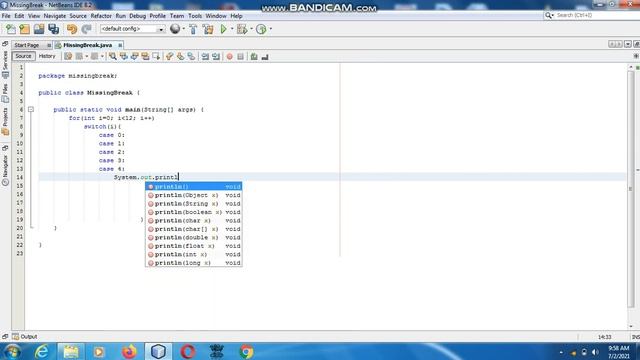Open Google Chrome from the taskbar
Image resolution: width=640 pixels, height=360 pixels.
pyautogui.click(x=246, y=351)
